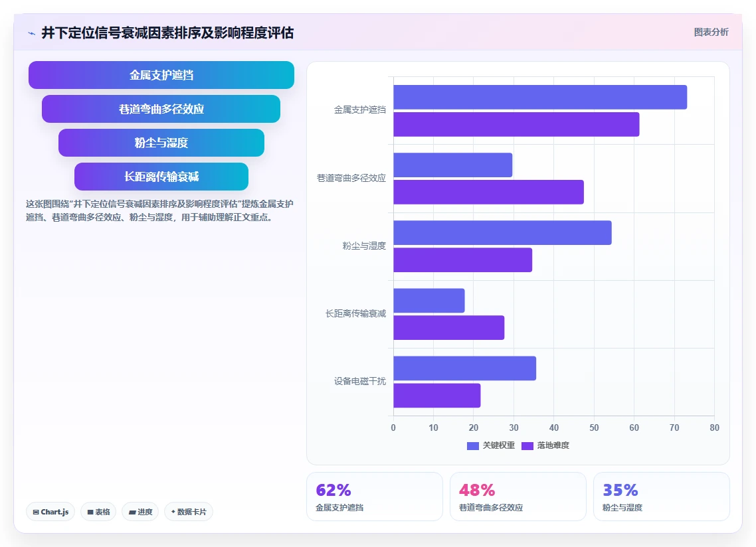Click the 进度 tag chip
Viewport: 756px width, 547px height.
coord(140,512)
